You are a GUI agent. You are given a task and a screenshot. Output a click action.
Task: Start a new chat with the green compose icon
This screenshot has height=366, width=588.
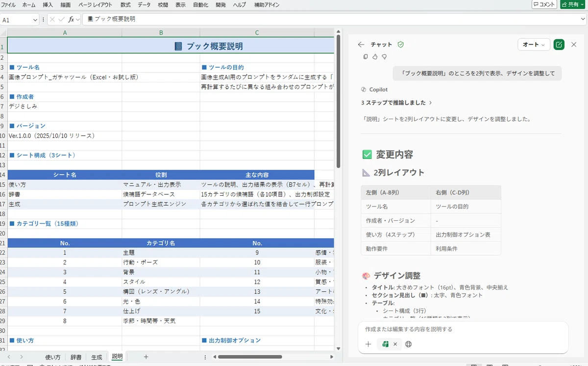coord(559,45)
